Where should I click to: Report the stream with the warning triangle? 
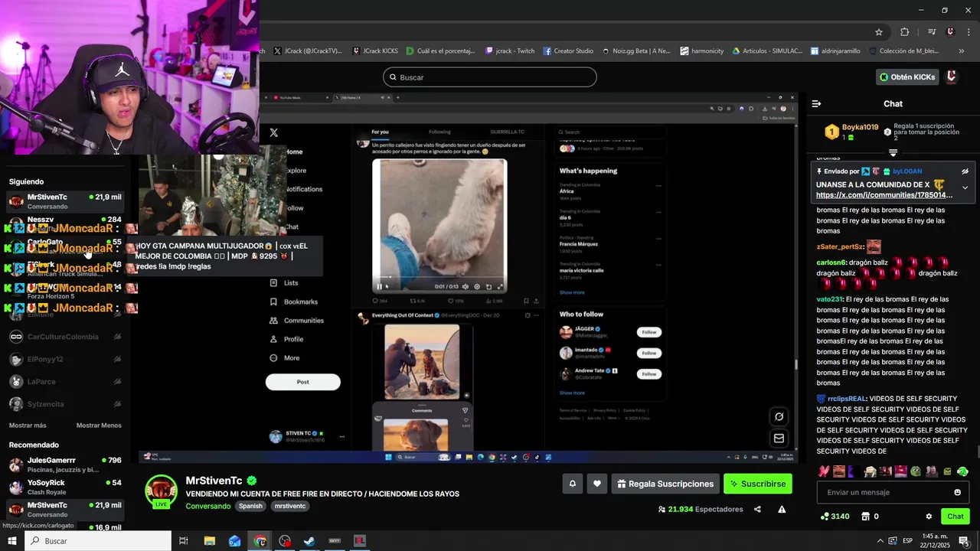(x=782, y=509)
